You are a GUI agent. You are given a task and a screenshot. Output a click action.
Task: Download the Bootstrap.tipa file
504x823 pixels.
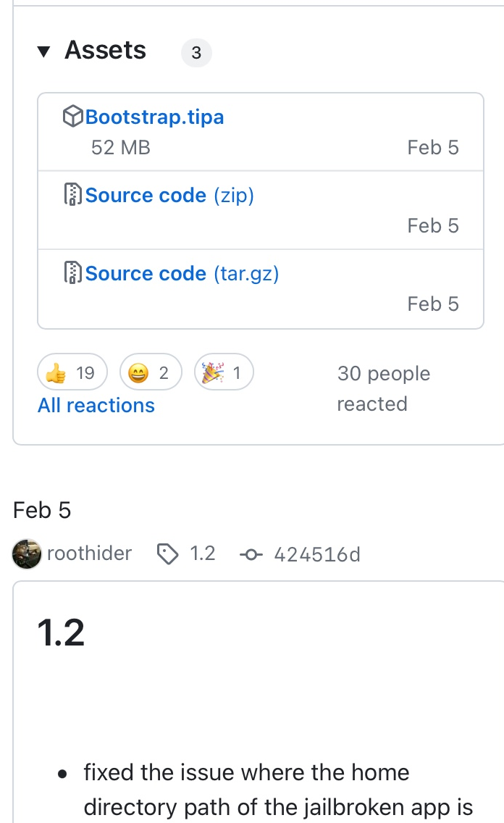point(154,117)
